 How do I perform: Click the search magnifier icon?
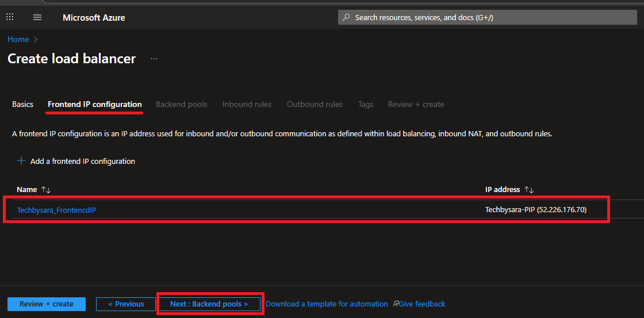[x=346, y=18]
